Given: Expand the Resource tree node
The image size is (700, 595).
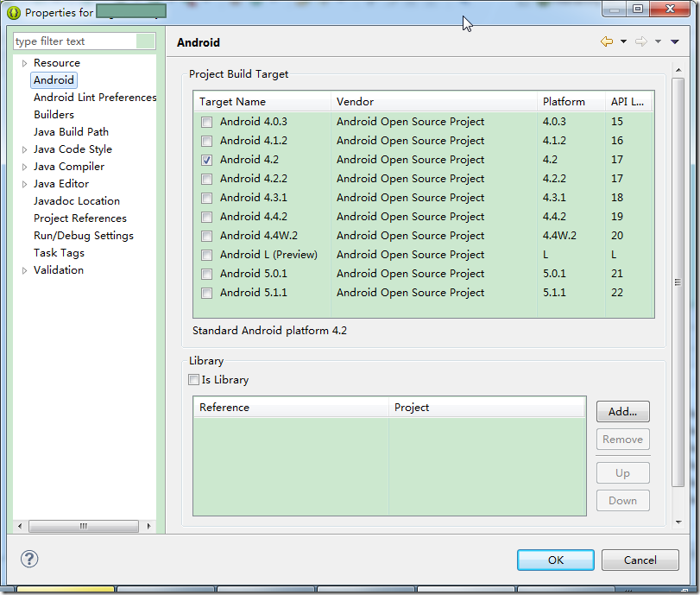Looking at the screenshot, I should 24,63.
